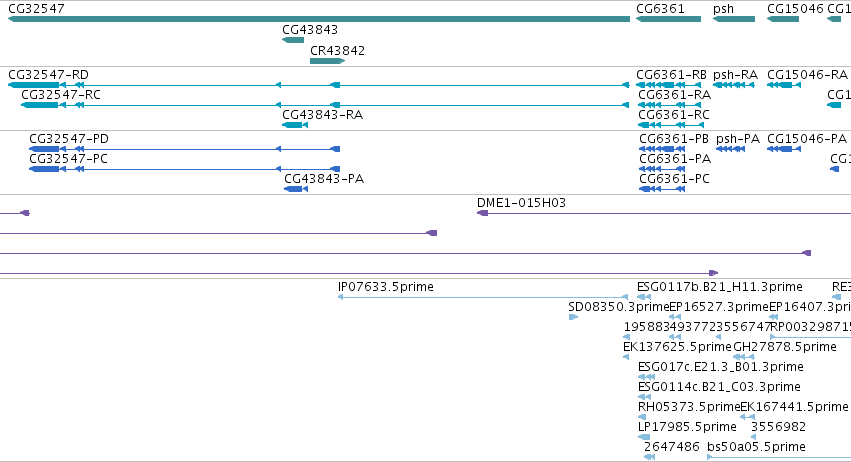This screenshot has height=462, width=851.
Task: Select the bs50a05.5prime EST label
Action: (x=756, y=447)
